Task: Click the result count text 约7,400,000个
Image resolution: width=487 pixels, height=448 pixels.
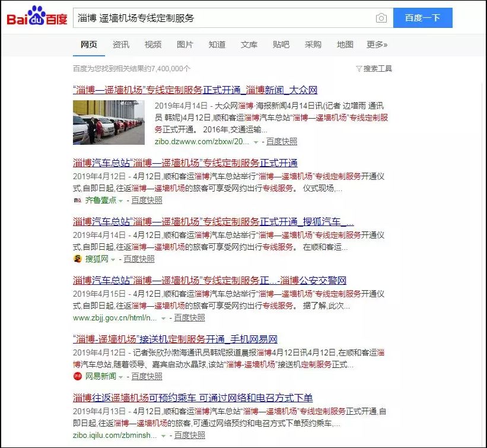Action: pyautogui.click(x=168, y=69)
